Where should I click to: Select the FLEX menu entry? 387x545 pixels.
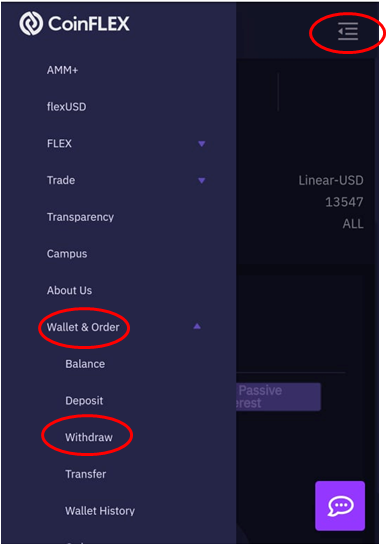(59, 144)
